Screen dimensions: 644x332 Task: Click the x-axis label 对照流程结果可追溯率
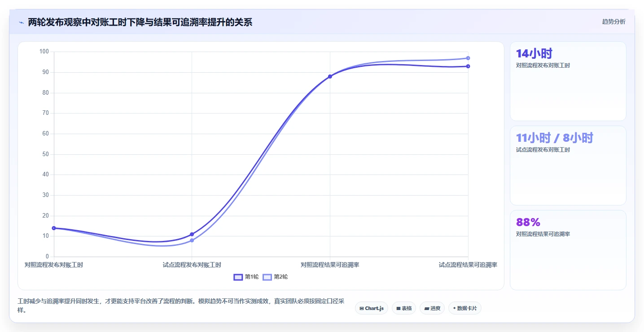[x=330, y=265]
